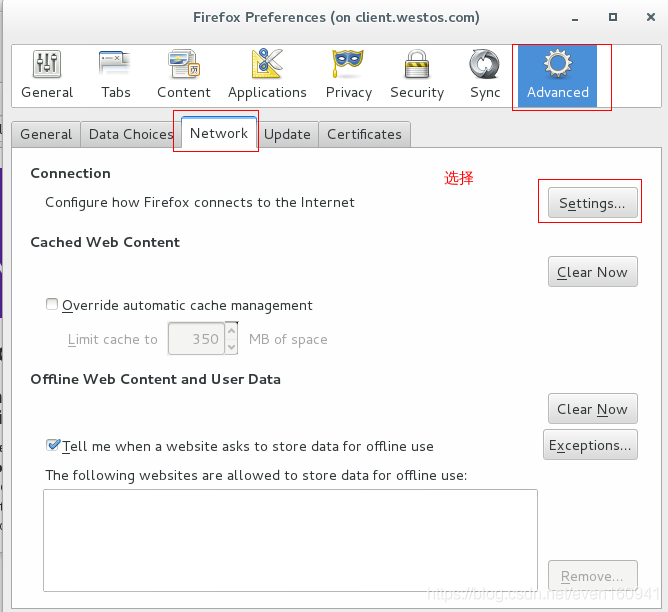Click 'Limit cache to' label
The height and width of the screenshot is (612, 668).
click(x=112, y=339)
